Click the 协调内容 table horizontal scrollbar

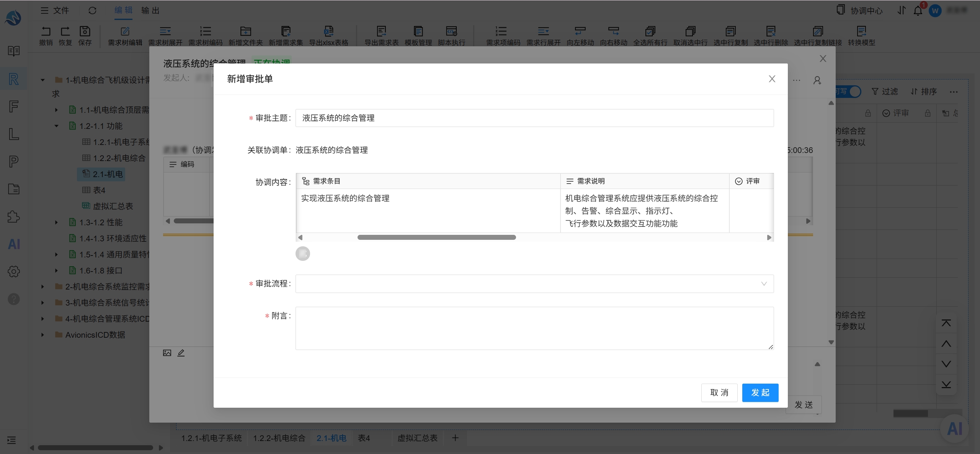tap(436, 238)
